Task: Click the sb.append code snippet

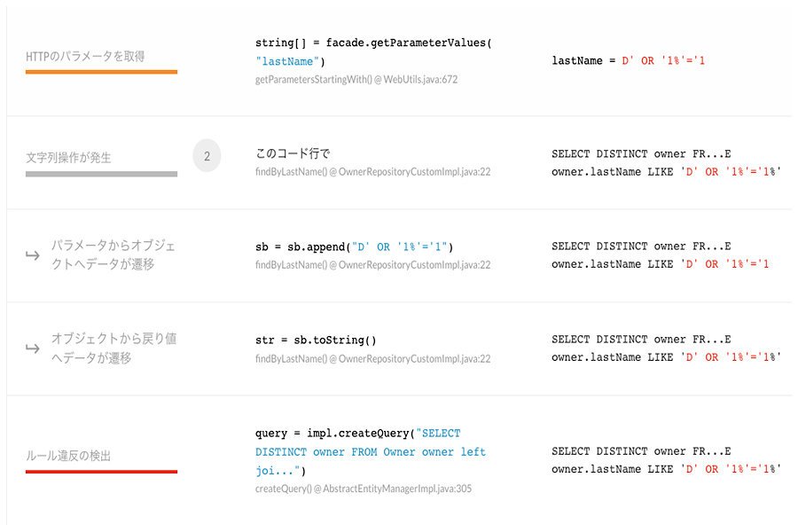Action: [x=354, y=246]
